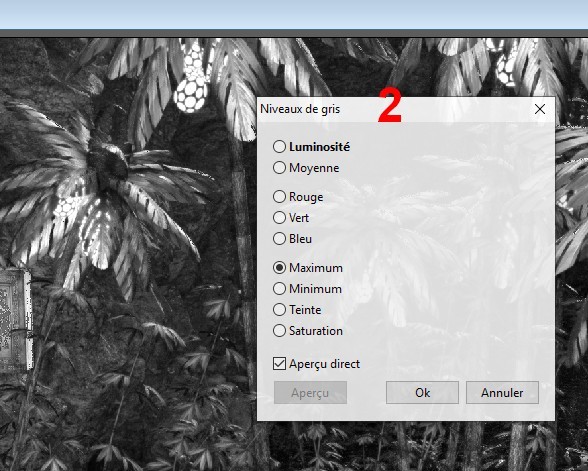Close the Niveaux de gris dialog
Screen dimensions: 588x471
point(540,109)
